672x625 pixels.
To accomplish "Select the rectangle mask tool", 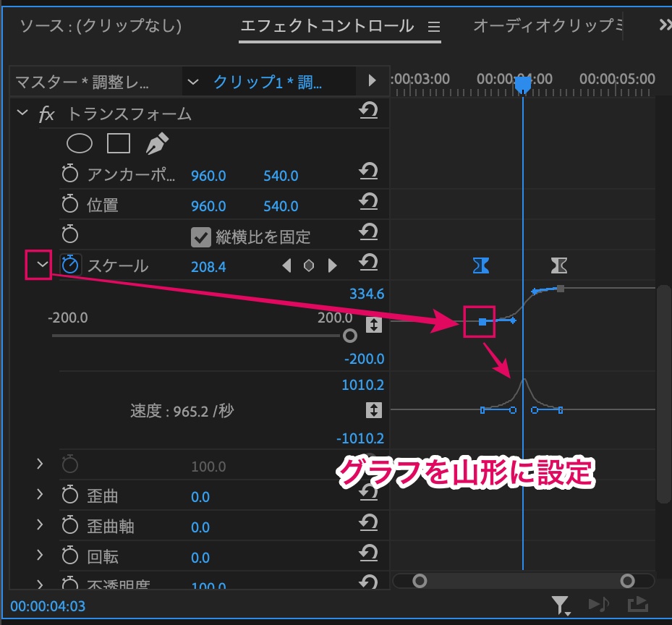I will click(119, 143).
